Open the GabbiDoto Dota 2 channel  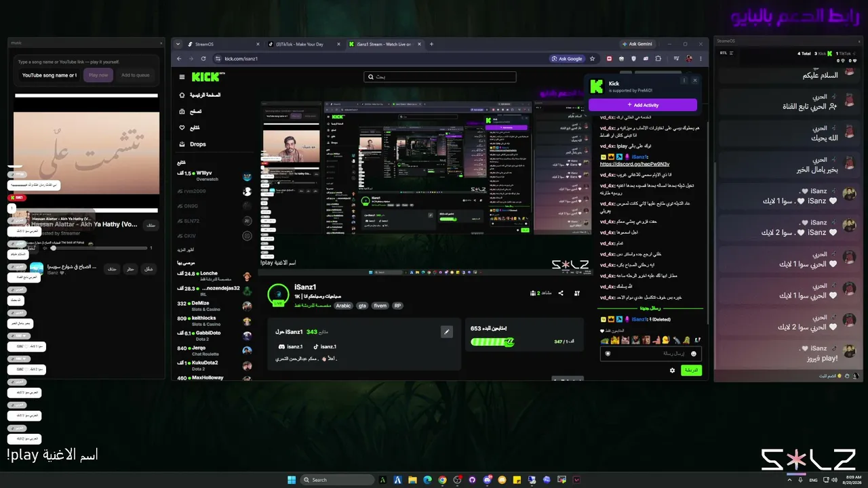click(x=214, y=335)
